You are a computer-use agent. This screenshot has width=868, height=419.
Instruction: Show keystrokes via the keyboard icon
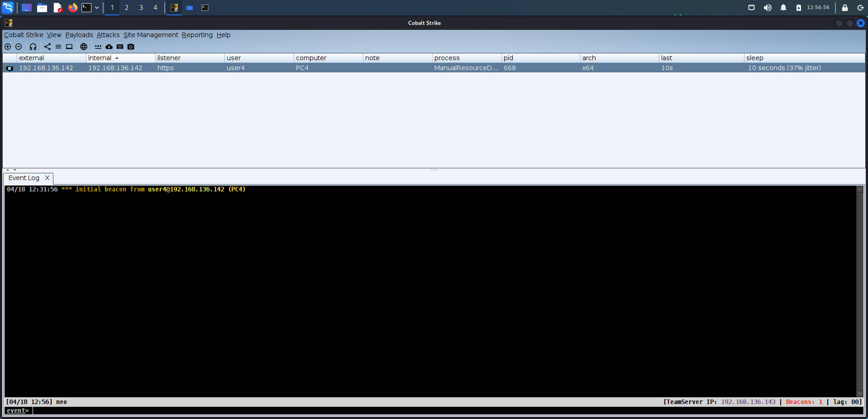pyautogui.click(x=120, y=47)
